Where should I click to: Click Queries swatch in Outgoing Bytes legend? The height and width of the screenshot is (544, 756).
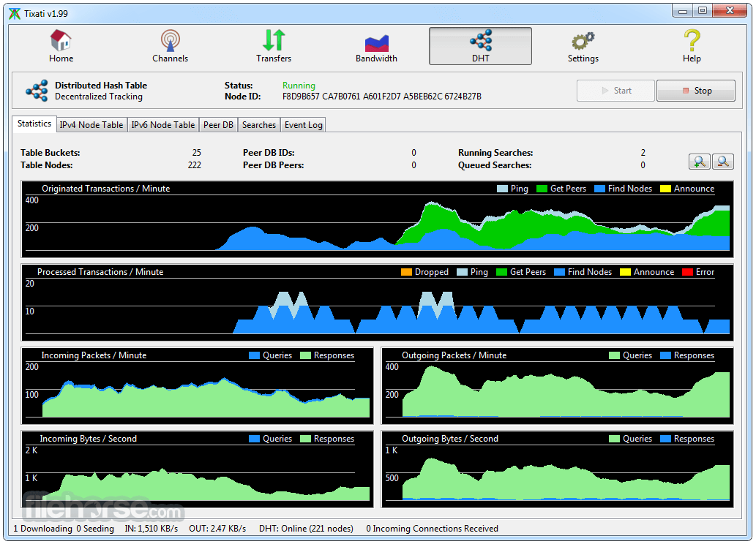pyautogui.click(x=614, y=439)
